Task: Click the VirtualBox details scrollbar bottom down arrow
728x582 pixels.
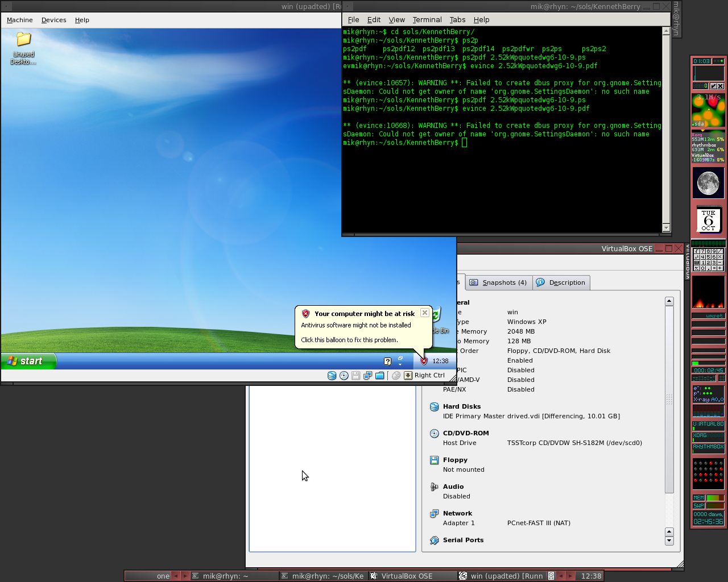Action: pos(669,541)
